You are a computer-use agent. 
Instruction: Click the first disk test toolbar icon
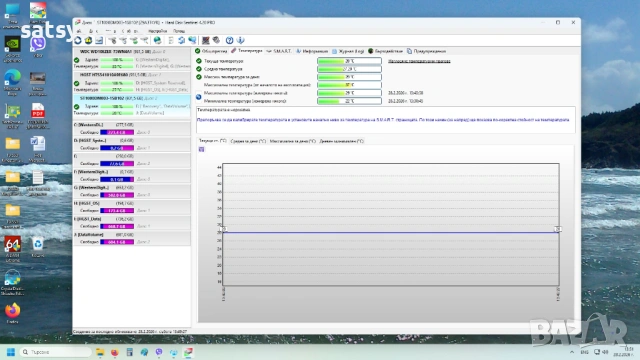point(112,40)
